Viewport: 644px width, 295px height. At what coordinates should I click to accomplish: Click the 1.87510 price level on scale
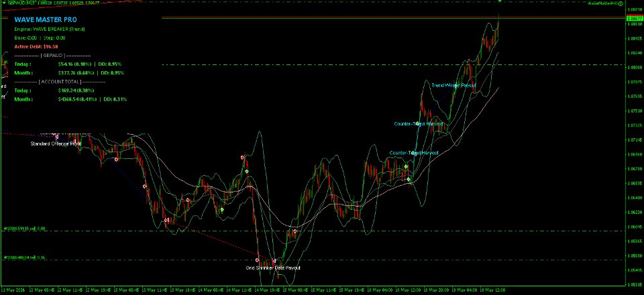[x=635, y=111]
